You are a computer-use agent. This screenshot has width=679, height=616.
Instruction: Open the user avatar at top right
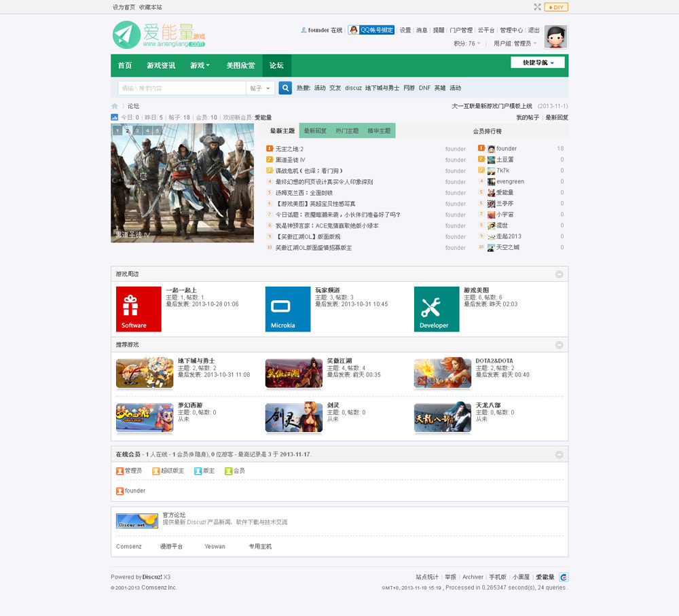[555, 37]
